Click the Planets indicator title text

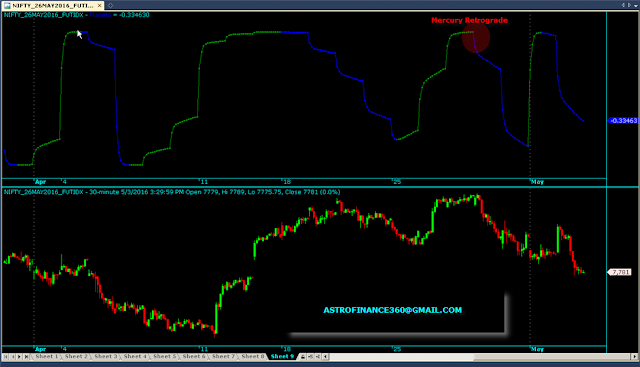tap(100, 15)
